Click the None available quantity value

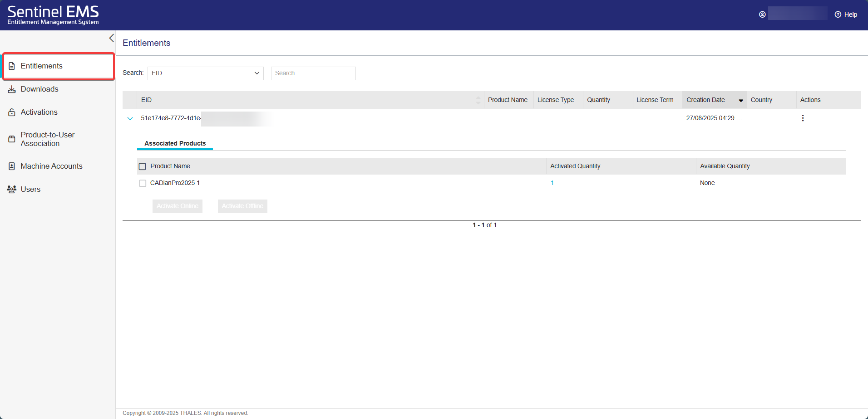[707, 183]
